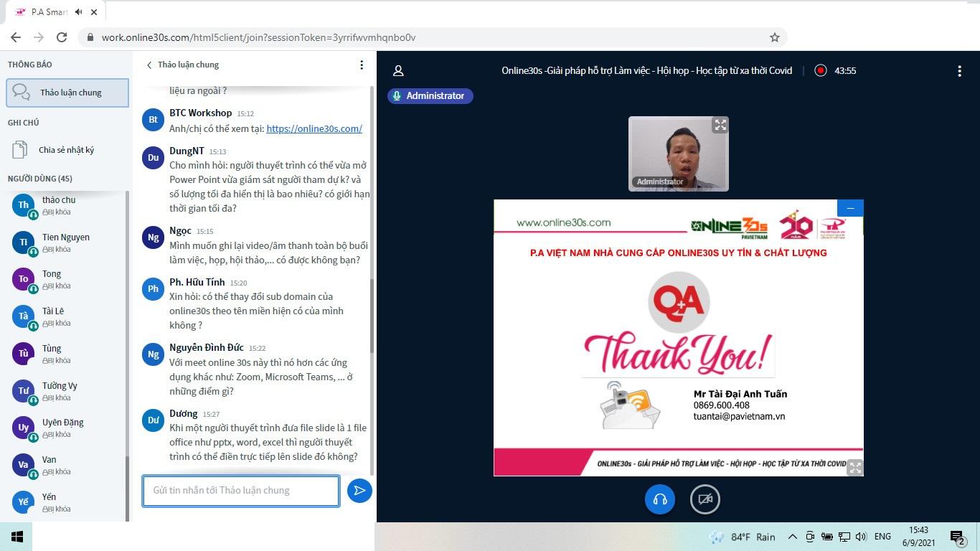Viewport: 980px width, 551px height.
Task: Select user Tien Nguyen avatar
Action: (x=24, y=242)
